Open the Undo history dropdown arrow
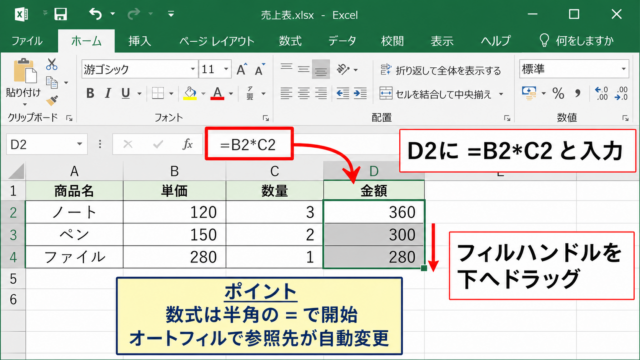 click(113, 14)
